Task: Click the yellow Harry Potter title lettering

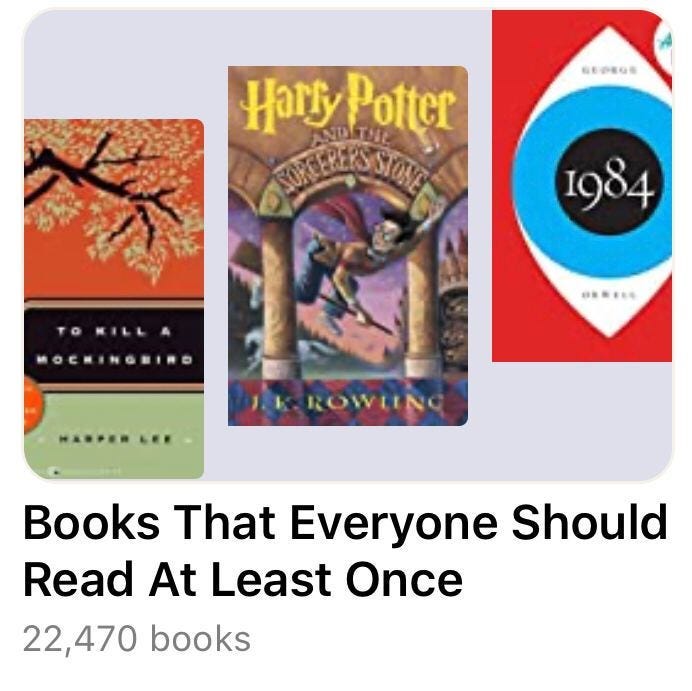Action: pos(348,102)
